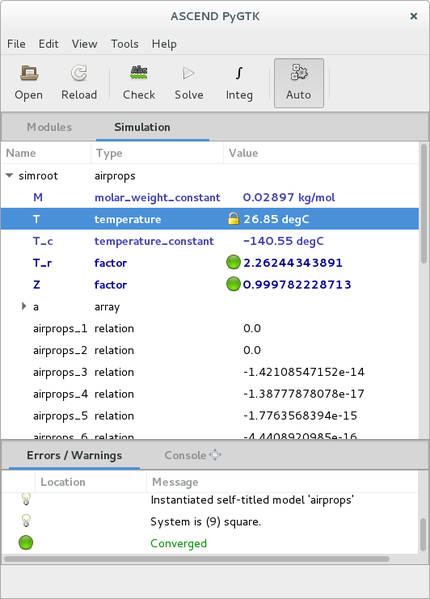
Task: Select the T temperature row
Action: click(210, 219)
